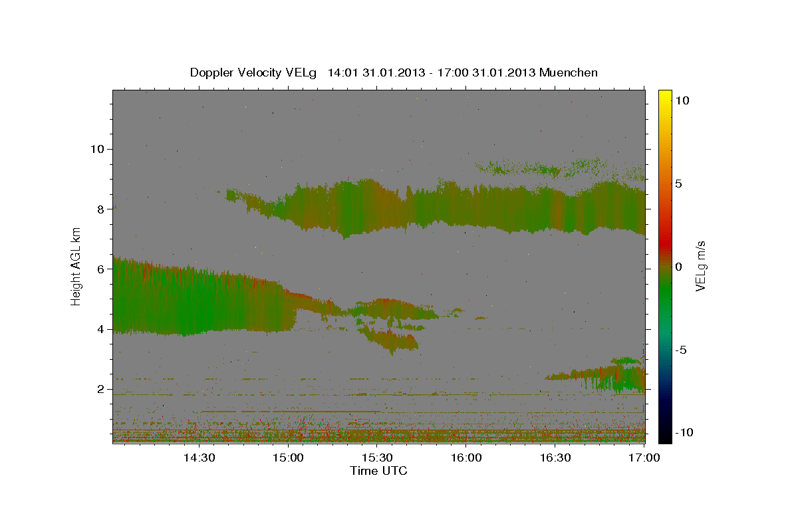Click the 15:00 time tick label
The image size is (798, 532).
[x=288, y=458]
